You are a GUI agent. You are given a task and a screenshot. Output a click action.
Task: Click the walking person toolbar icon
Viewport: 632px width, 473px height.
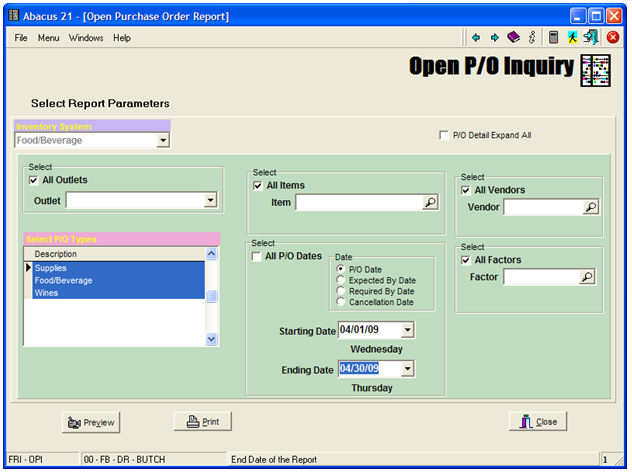point(572,37)
